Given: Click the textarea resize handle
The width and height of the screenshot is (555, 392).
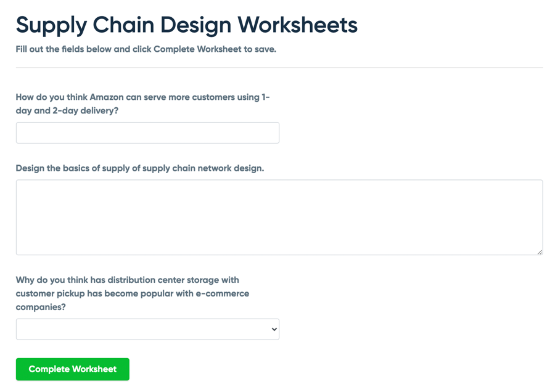Looking at the screenshot, I should pyautogui.click(x=540, y=251).
